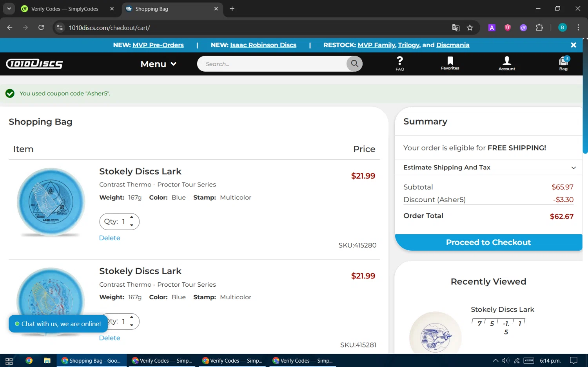Viewport: 588px width, 367px height.
Task: Launch Chrome from the taskbar
Action: [29, 361]
